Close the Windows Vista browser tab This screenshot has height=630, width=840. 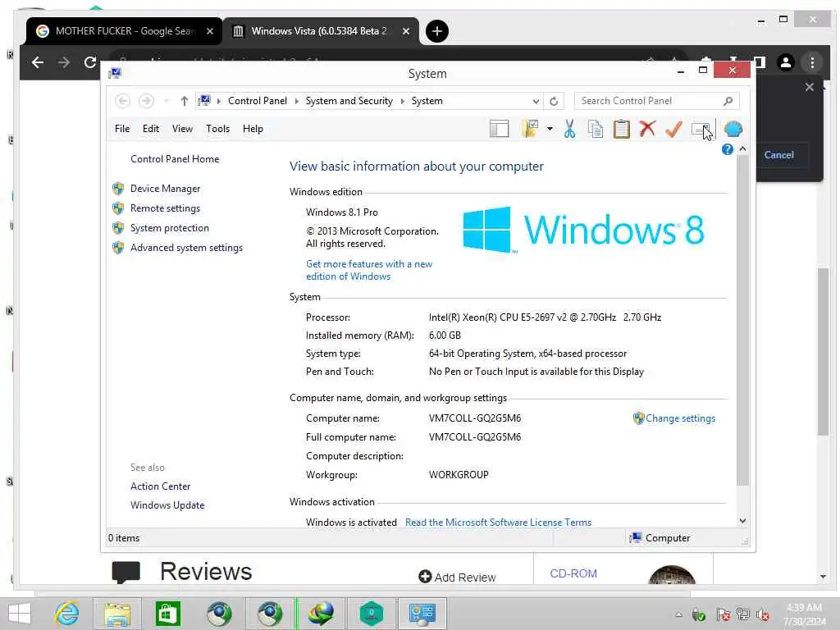pos(406,31)
